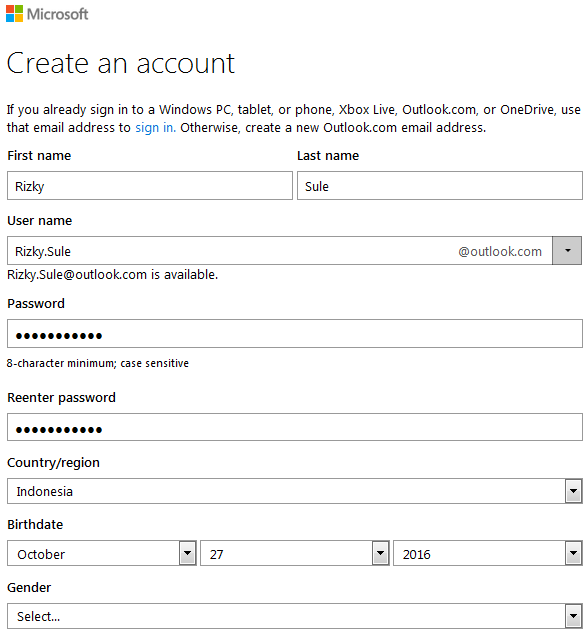Open the birth month dropdown showing October
The height and width of the screenshot is (634, 588).
pos(102,553)
